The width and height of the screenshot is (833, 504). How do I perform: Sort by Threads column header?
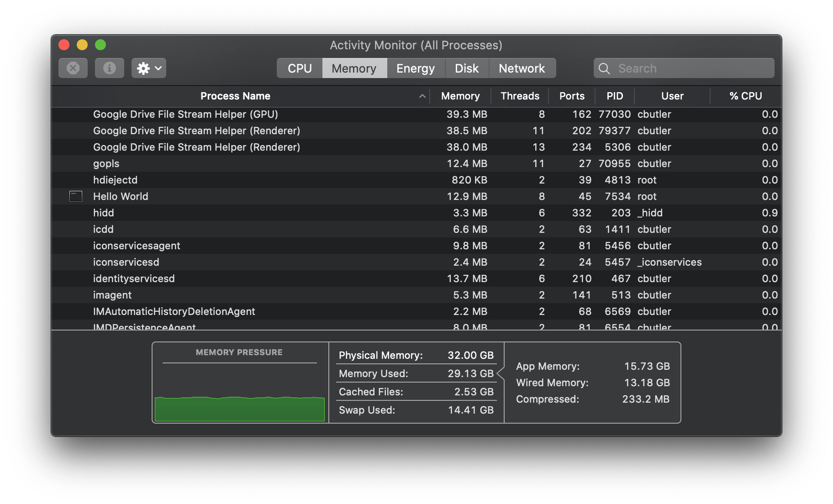point(520,96)
